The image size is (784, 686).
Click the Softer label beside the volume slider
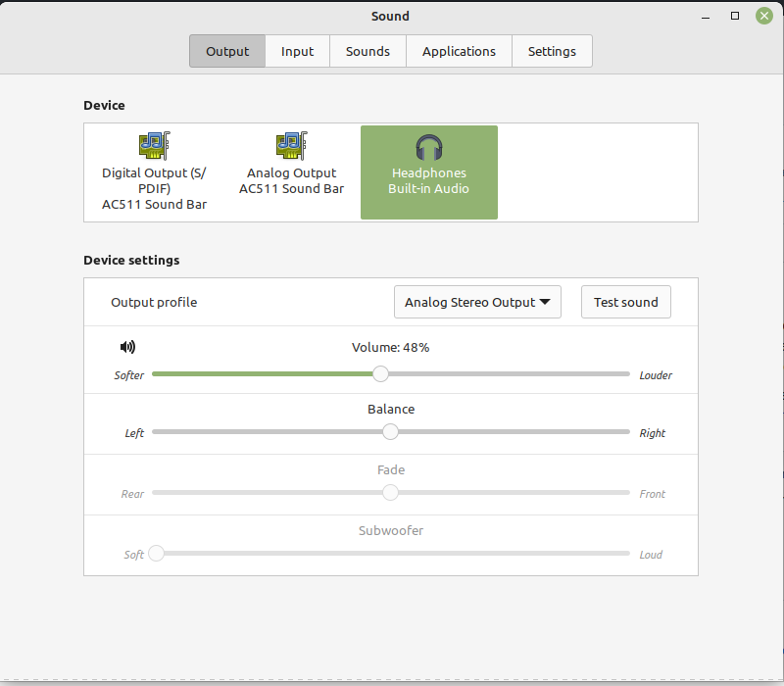coord(128,374)
